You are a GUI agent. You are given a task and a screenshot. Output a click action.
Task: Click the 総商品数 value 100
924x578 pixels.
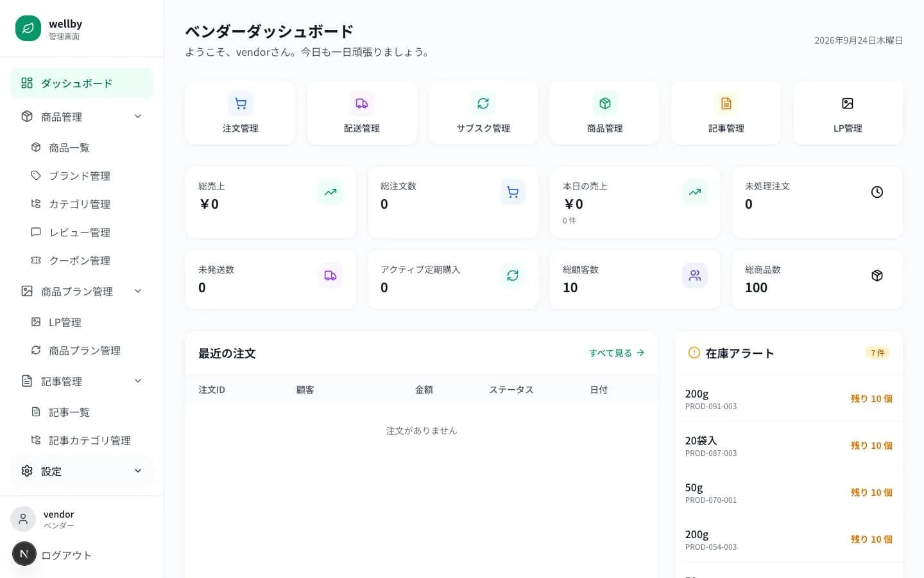(756, 288)
